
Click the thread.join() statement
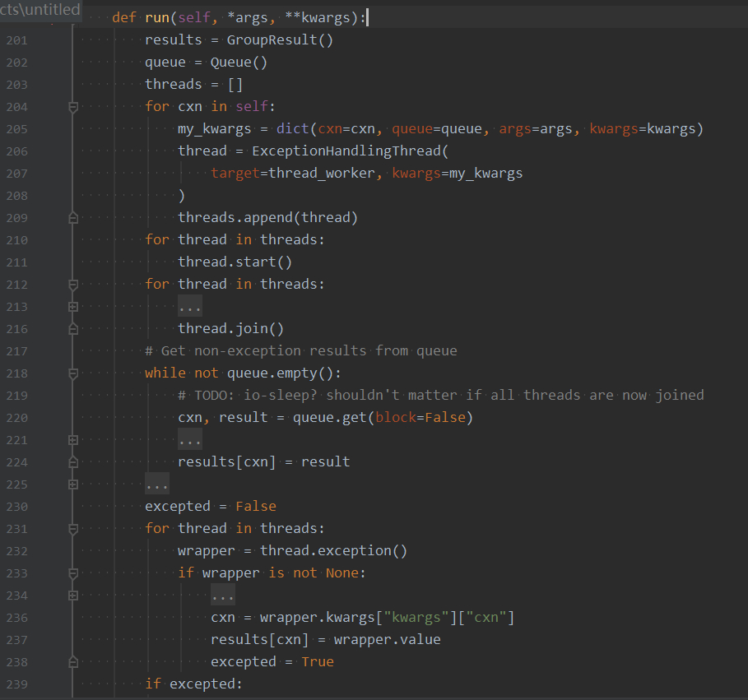tap(231, 329)
